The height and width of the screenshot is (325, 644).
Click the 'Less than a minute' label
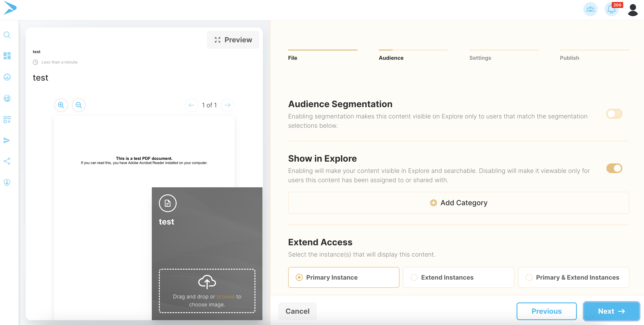60,62
